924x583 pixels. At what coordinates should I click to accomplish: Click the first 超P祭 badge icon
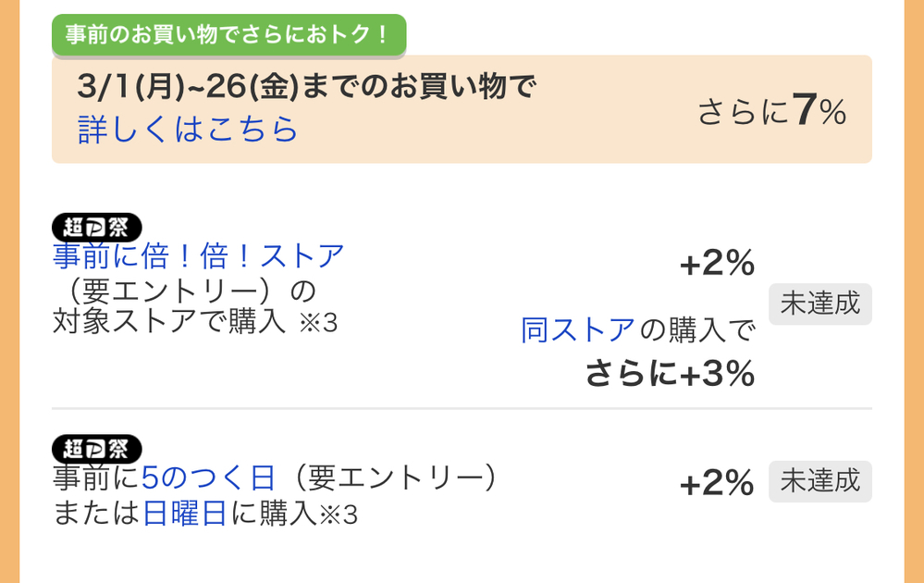tap(97, 227)
